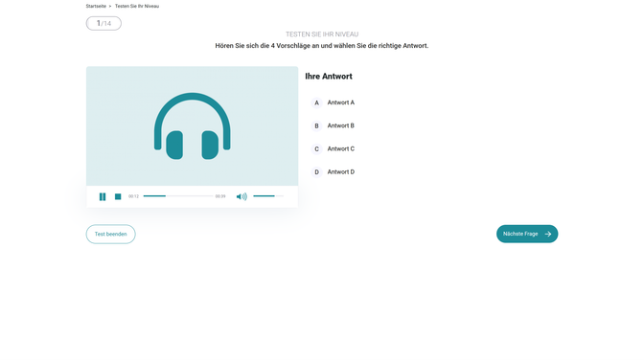Adjust the volume slider
The image size is (644, 362).
point(268,196)
